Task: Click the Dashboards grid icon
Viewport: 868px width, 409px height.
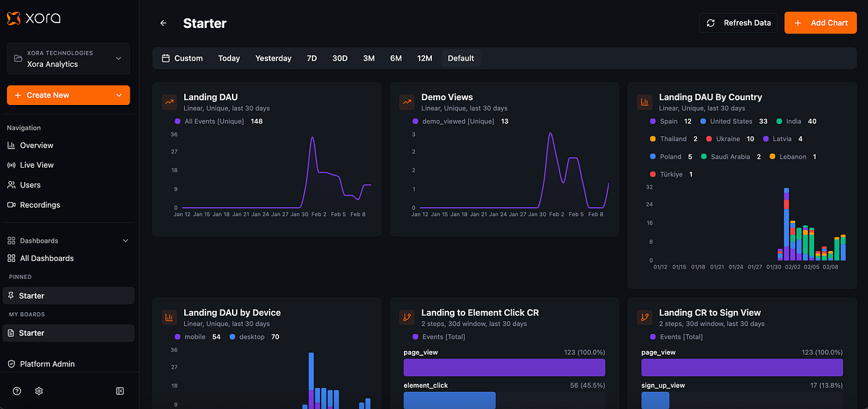Action: tap(11, 241)
